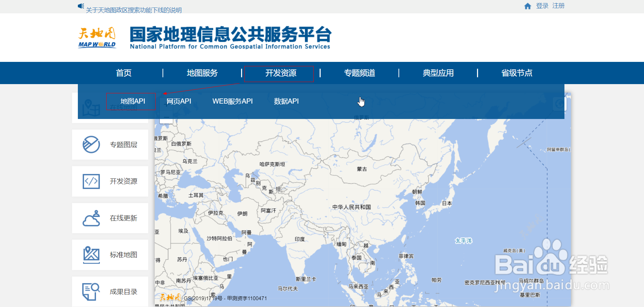Click the 埃及 label on the map
Screen dimensions: 644x307
pos(183,231)
